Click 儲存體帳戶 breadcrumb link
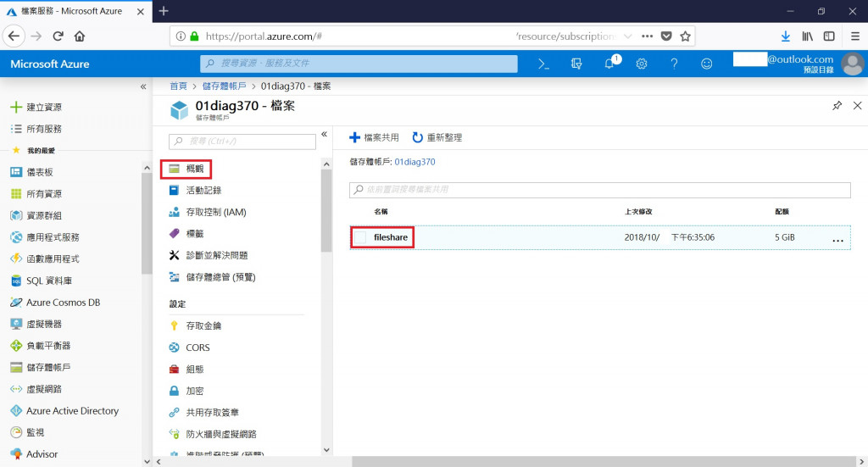This screenshot has width=868, height=467. point(224,86)
